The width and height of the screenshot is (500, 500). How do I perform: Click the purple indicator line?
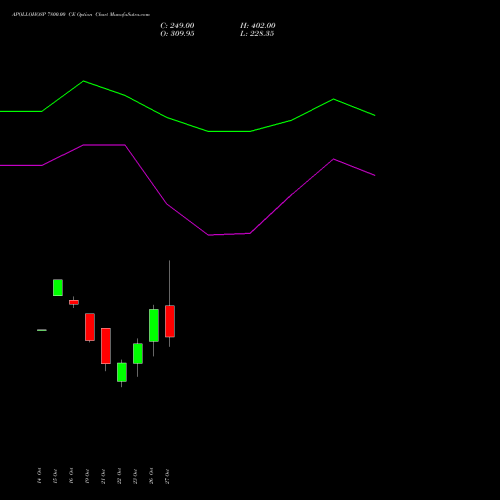187,219
